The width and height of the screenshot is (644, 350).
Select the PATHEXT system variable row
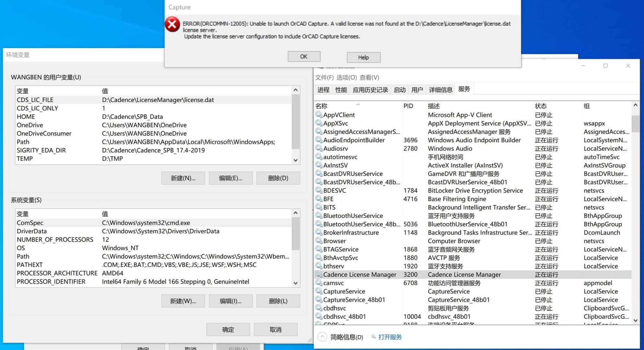tap(154, 265)
